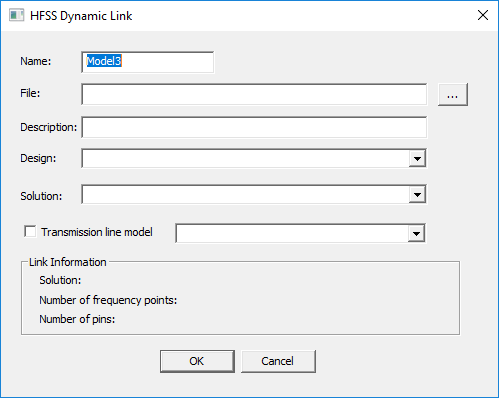499x398 pixels.
Task: Click the 'File:' label
Action: click(30, 93)
